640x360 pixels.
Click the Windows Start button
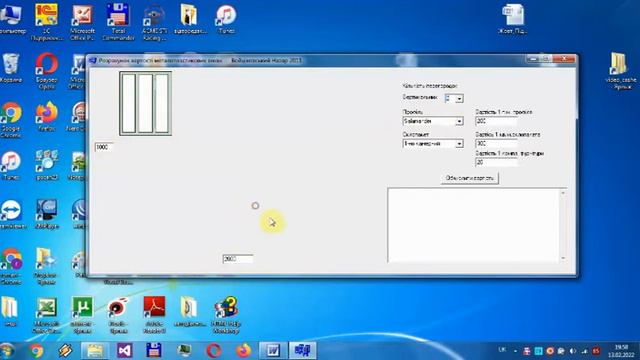pos(7,351)
